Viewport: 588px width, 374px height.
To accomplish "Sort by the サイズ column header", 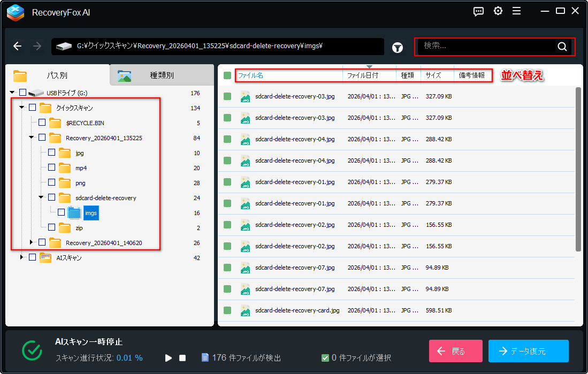I will pos(433,75).
